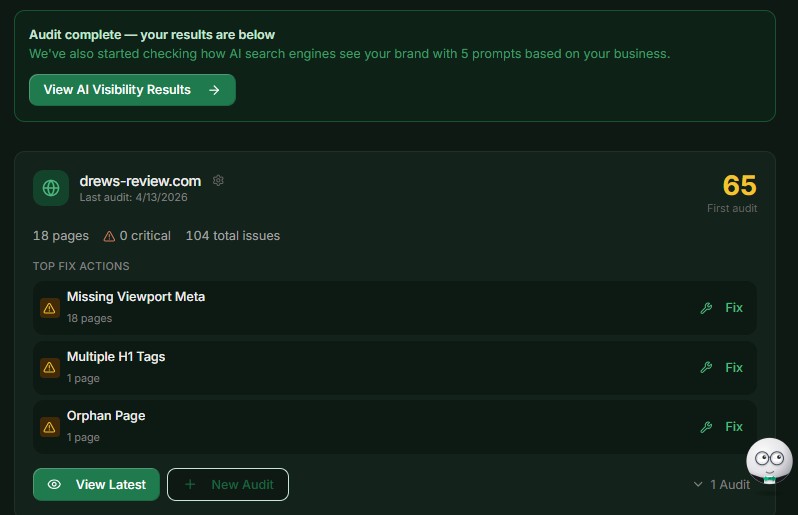
Task: Click the wrench icon for Missing Viewport Meta
Action: click(706, 308)
